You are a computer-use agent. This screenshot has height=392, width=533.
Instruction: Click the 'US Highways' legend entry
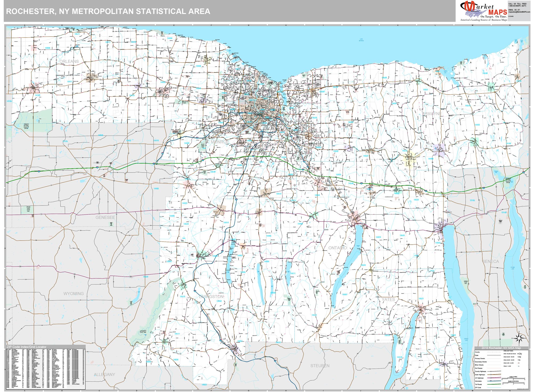[x=479, y=378]
